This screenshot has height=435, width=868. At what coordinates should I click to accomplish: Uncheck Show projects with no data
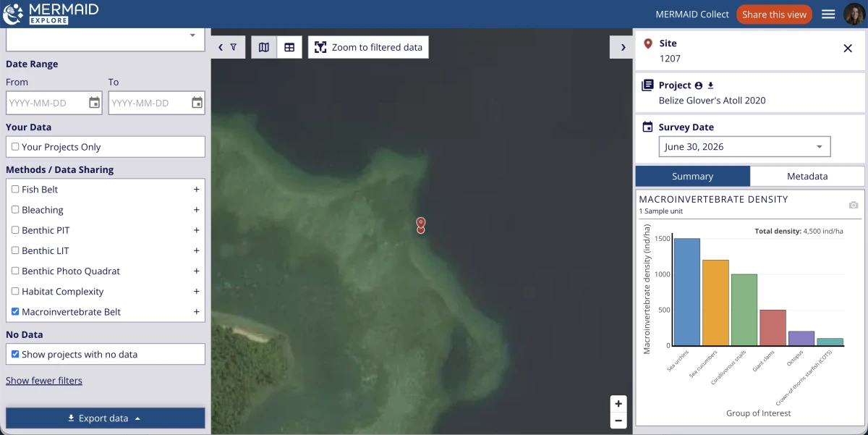click(x=15, y=355)
